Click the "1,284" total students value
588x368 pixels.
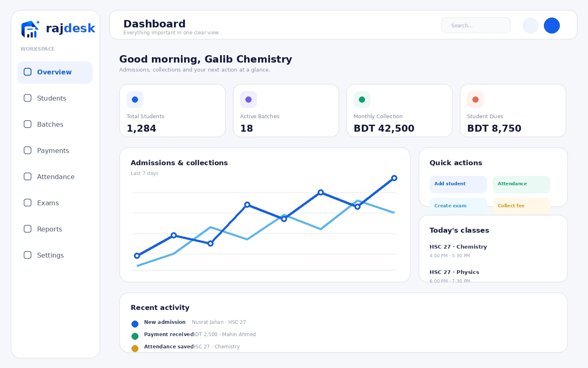click(x=141, y=128)
